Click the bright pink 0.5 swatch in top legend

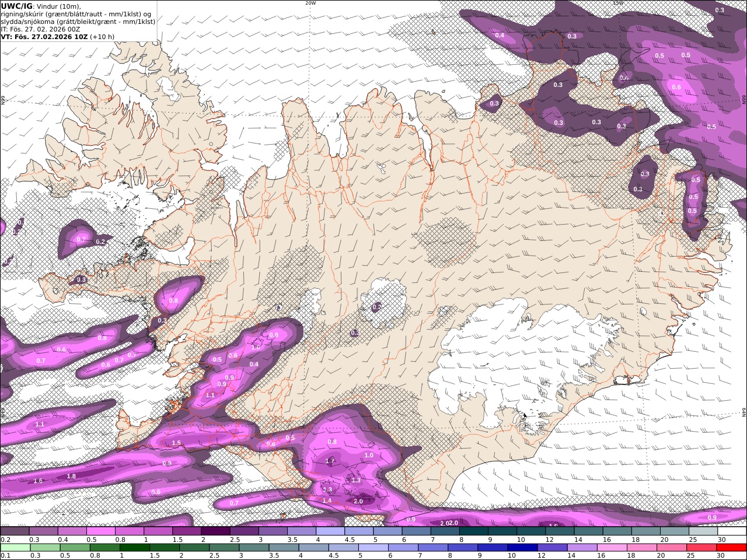point(100,531)
